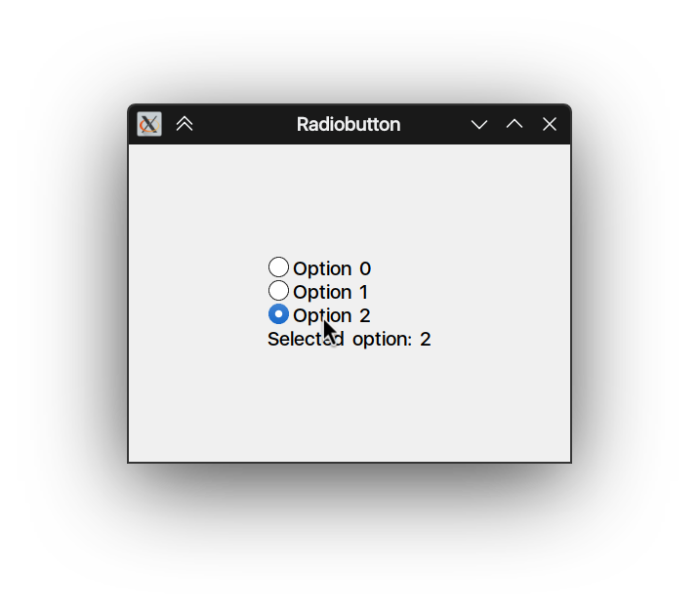This screenshot has width=700, height=615.
Task: Click the filled Option 2 radio circle
Action: (278, 314)
